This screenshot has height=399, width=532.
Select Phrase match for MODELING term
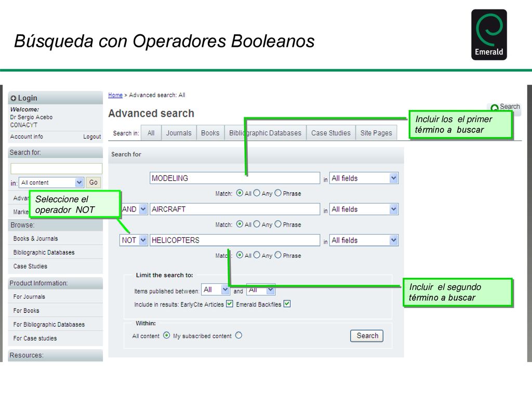[x=278, y=193]
